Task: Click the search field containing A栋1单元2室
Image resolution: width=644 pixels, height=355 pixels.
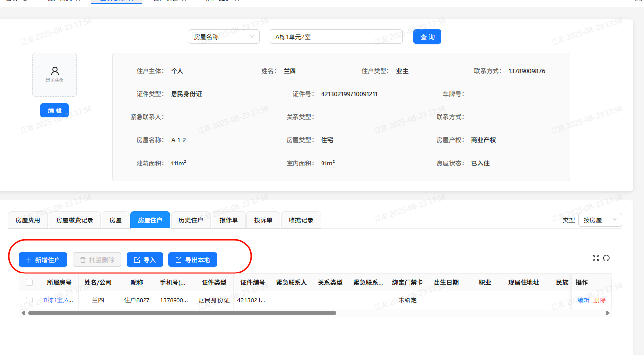Action: pyautogui.click(x=336, y=37)
